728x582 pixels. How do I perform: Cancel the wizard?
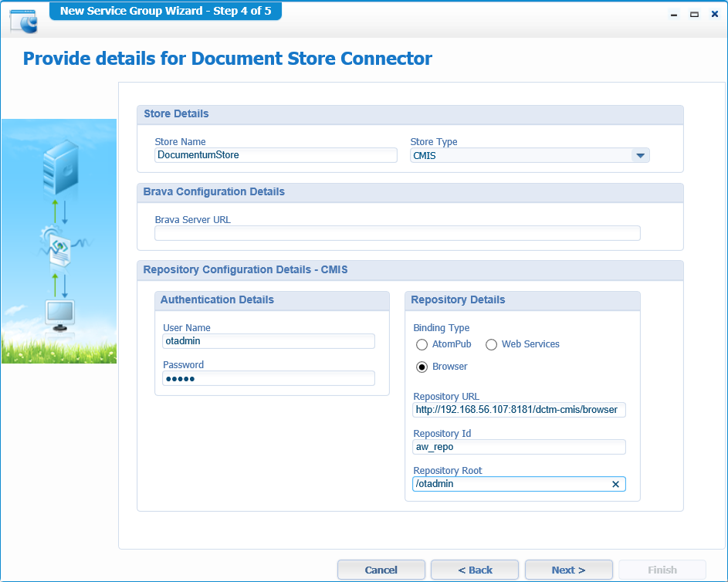click(381, 570)
